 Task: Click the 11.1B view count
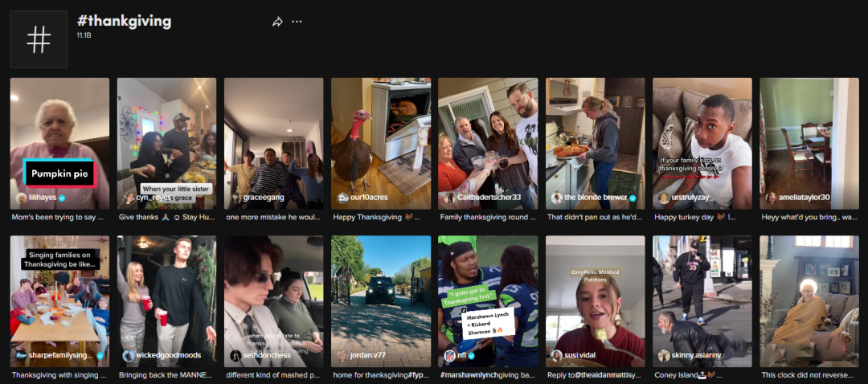pyautogui.click(x=84, y=35)
